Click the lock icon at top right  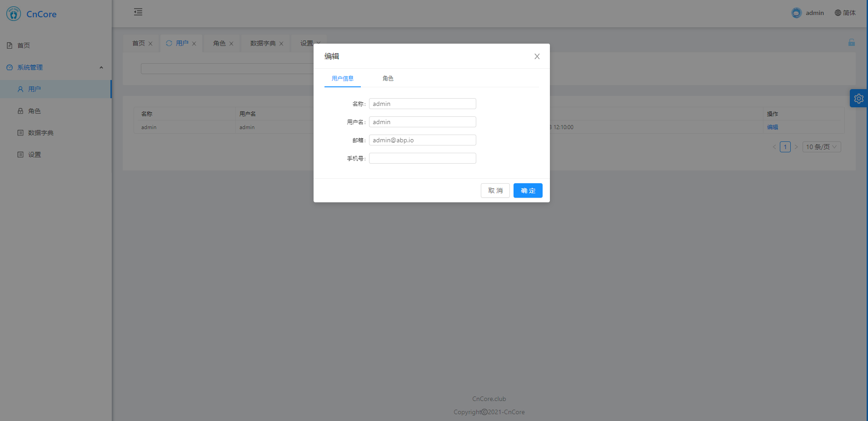851,42
